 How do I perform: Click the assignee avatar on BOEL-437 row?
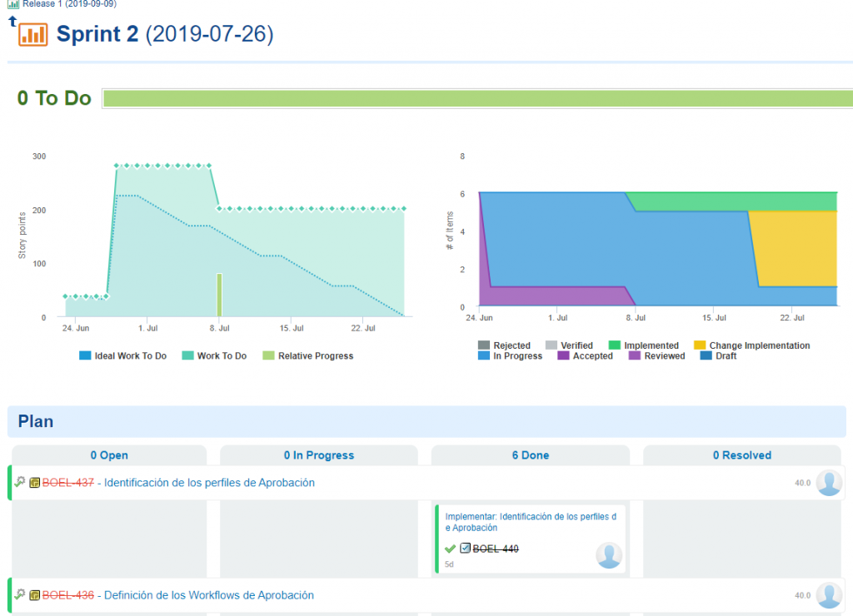(828, 483)
